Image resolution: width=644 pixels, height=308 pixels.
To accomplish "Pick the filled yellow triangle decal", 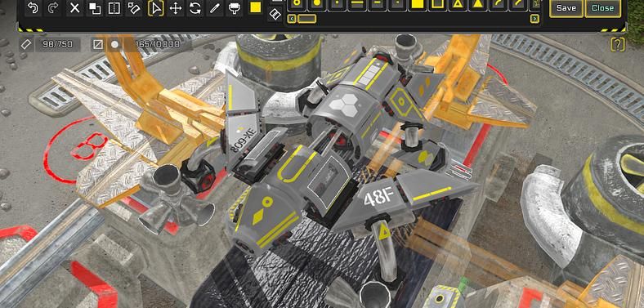I will [477, 4].
